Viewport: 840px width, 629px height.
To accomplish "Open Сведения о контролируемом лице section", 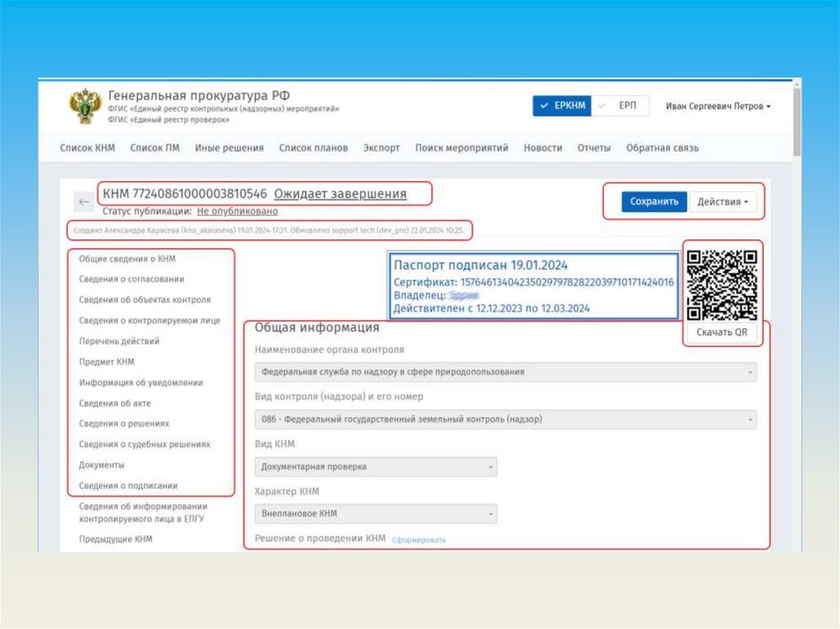I will [149, 321].
